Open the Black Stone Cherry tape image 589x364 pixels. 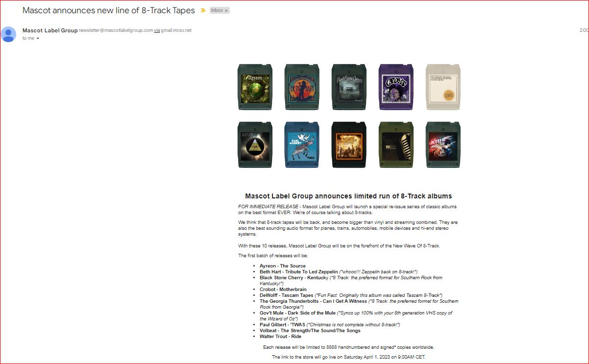click(349, 87)
